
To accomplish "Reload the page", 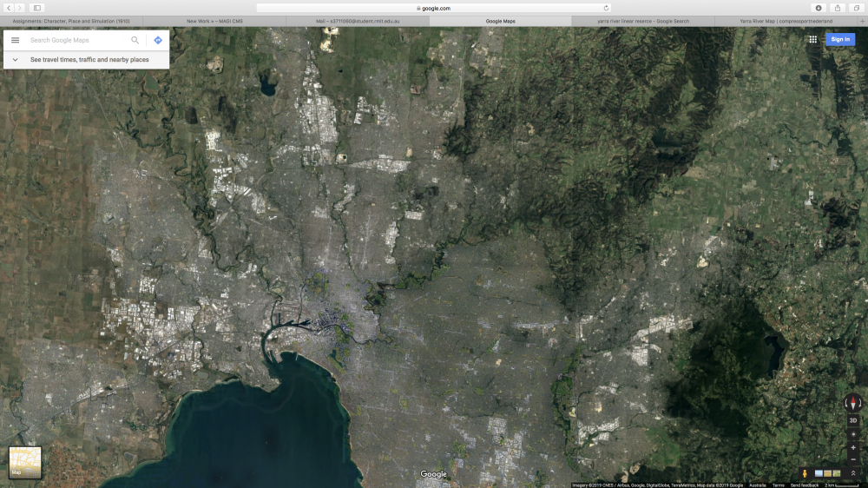I will pos(606,9).
